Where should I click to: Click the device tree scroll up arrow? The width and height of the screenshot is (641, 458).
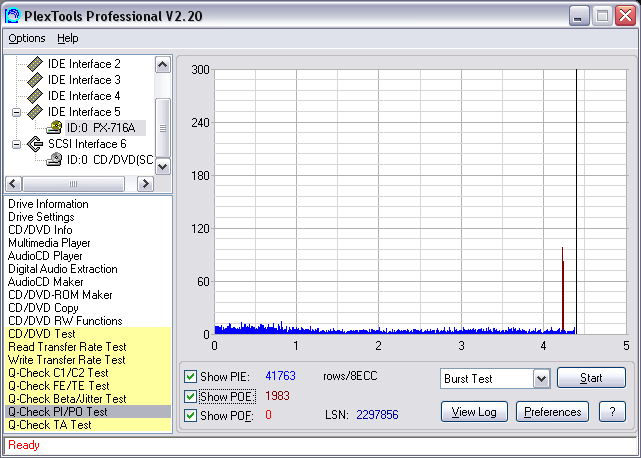coord(163,65)
